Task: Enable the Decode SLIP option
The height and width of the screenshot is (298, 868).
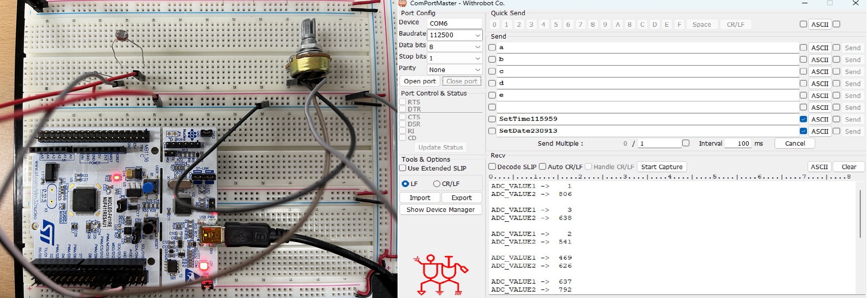Action: tap(492, 166)
